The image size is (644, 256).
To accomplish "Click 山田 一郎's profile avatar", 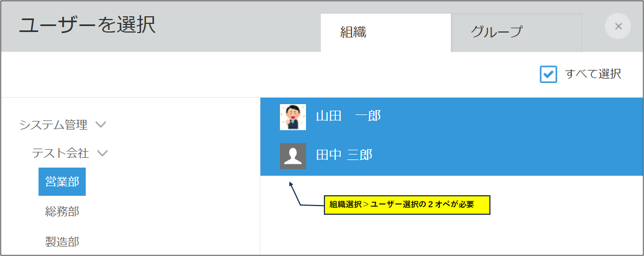I will point(292,117).
